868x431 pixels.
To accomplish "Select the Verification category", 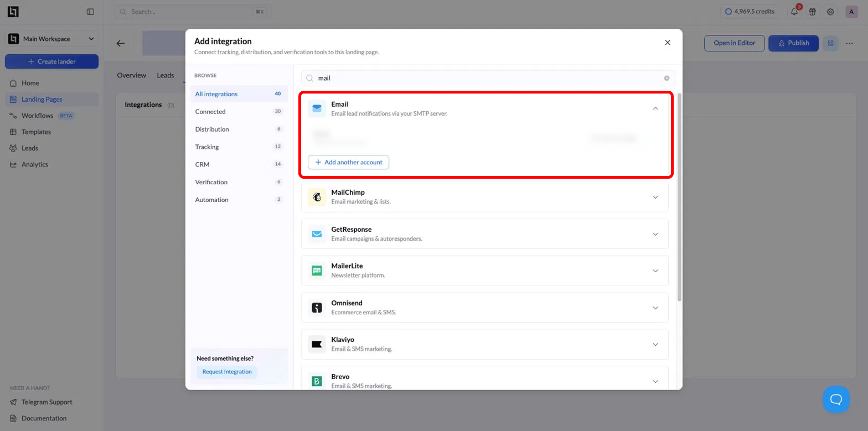I will tap(239, 182).
